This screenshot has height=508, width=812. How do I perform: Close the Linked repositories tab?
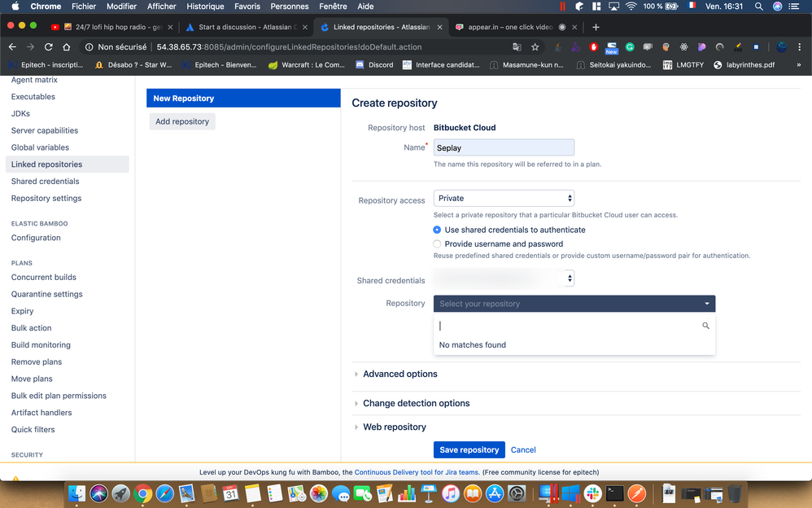[x=439, y=27]
